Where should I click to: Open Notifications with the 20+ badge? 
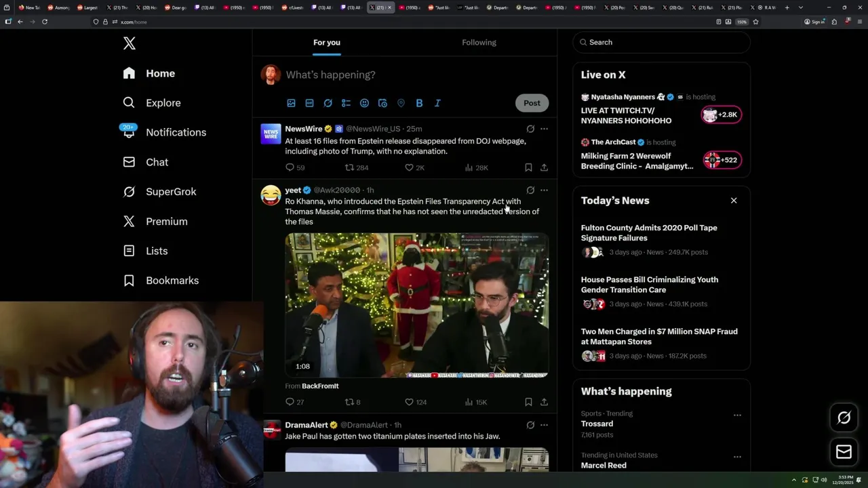coord(164,132)
